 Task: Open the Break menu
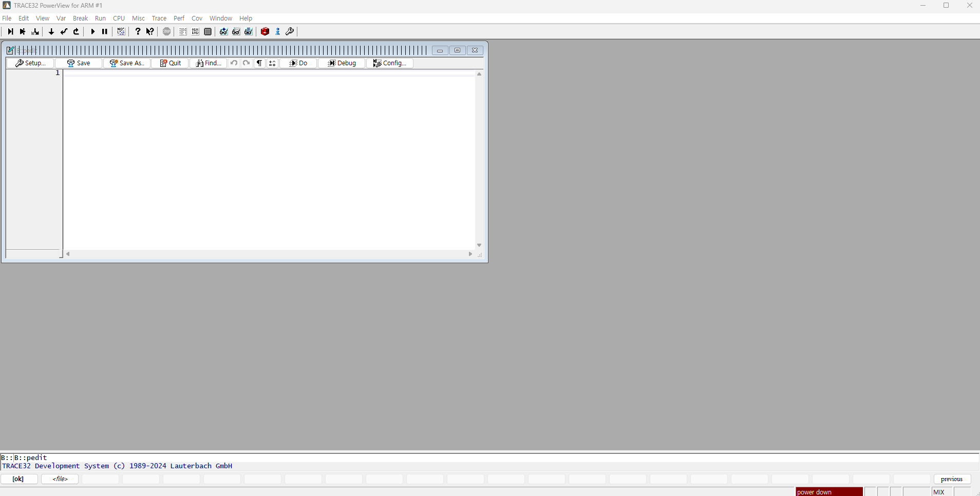tap(80, 18)
